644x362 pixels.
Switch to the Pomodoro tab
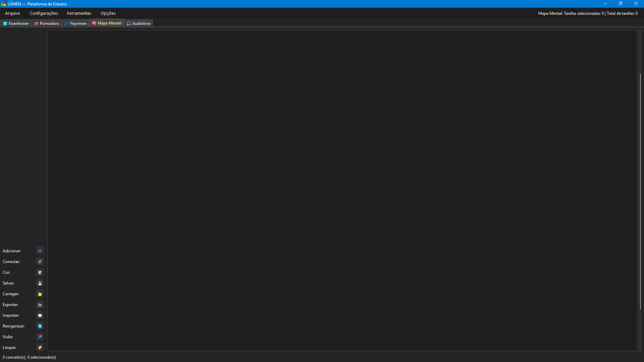(47, 23)
